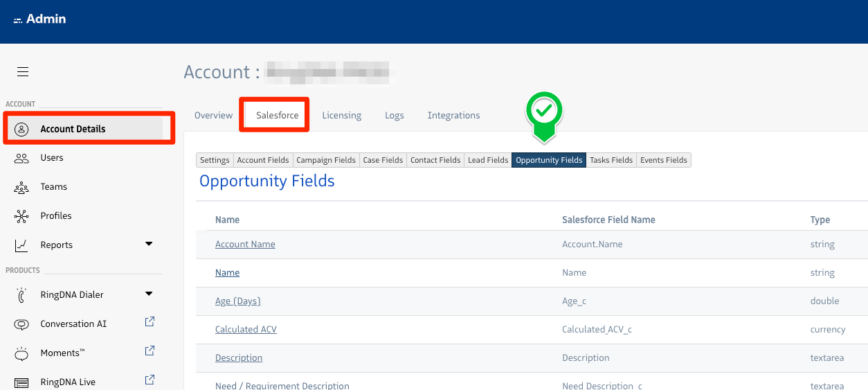868x390 pixels.
Task: Click the Profiles network icon
Action: 21,216
